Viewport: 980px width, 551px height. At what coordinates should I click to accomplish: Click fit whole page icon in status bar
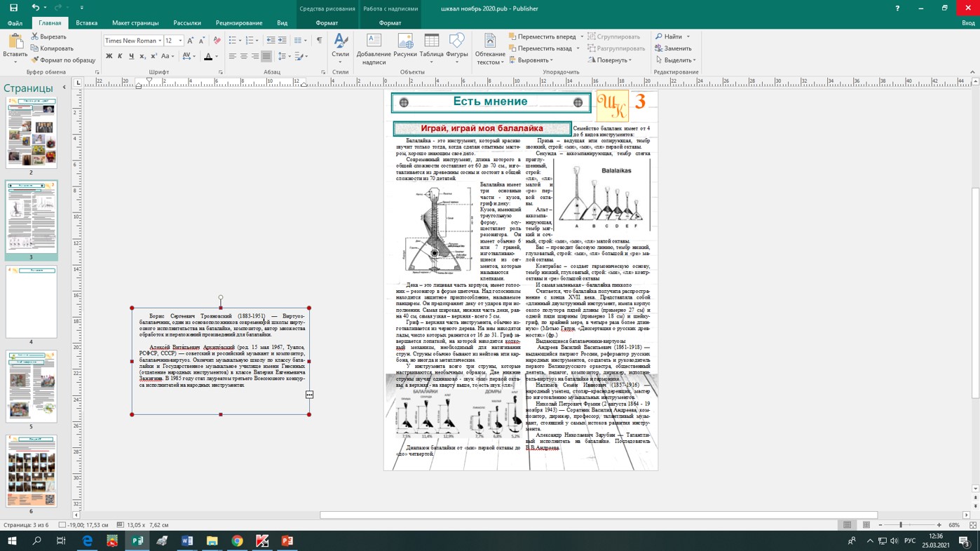(x=973, y=525)
